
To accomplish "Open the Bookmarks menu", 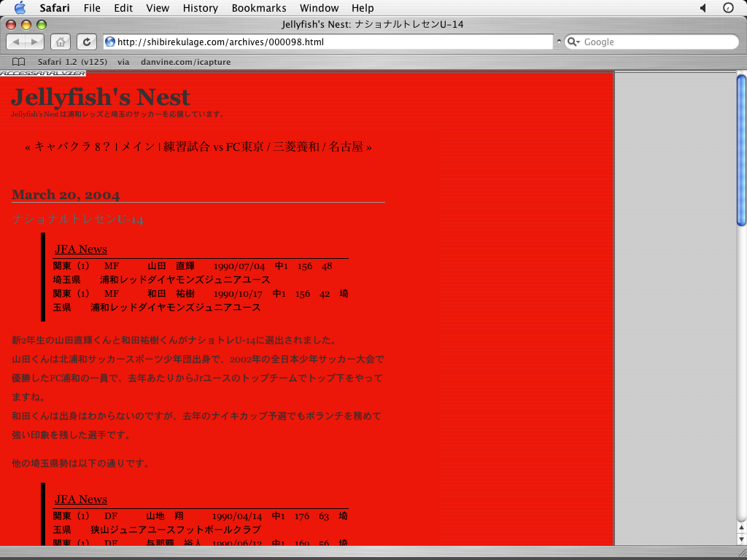I will click(259, 8).
